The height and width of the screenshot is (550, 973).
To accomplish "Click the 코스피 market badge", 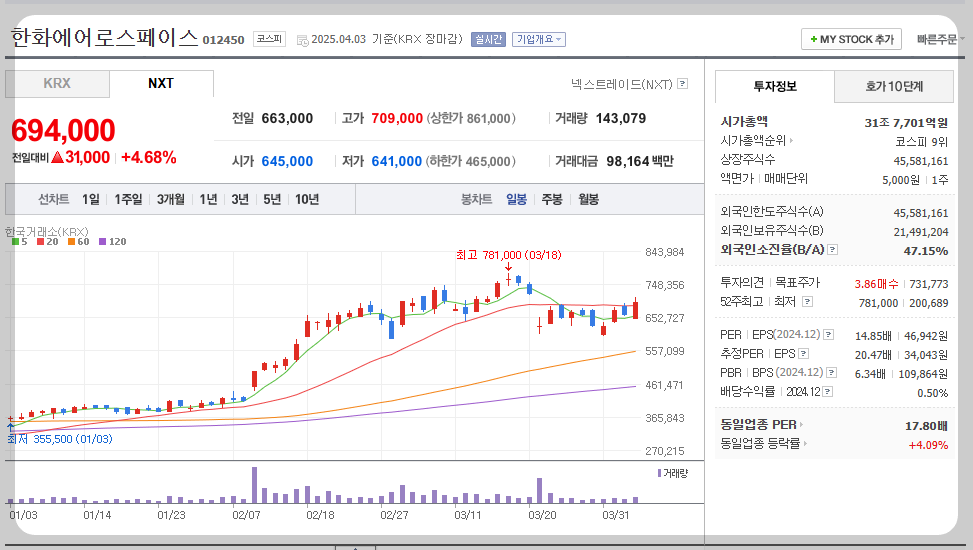I will pos(269,39).
